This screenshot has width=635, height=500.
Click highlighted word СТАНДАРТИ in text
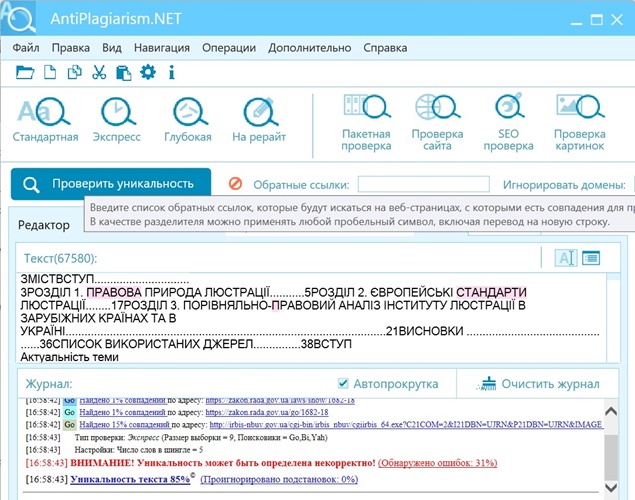coord(491,292)
